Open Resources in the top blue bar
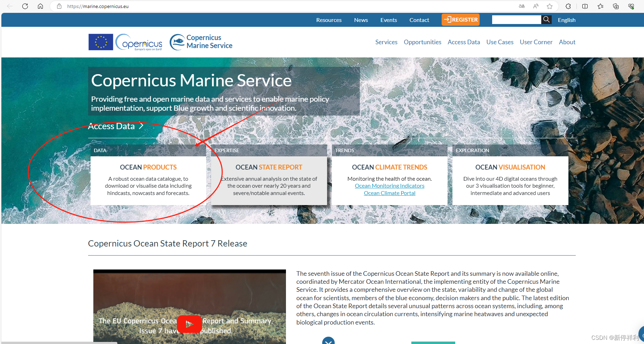Screen dimensions: 644x344 pyautogui.click(x=329, y=20)
